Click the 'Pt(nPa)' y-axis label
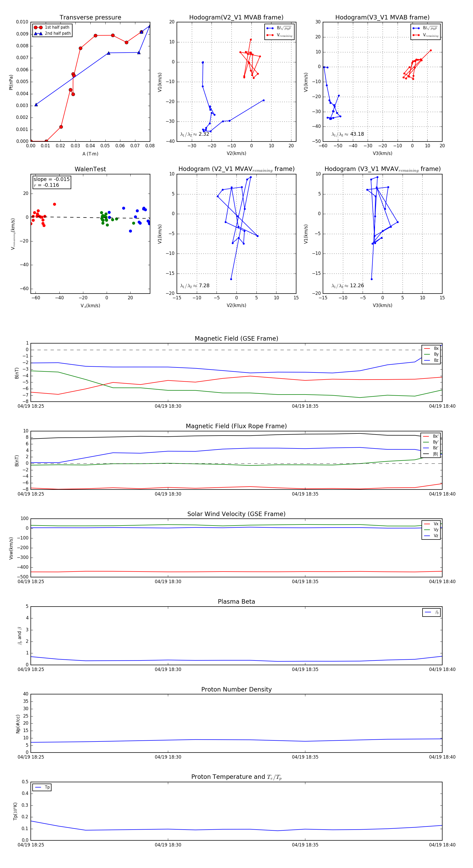 11,82
